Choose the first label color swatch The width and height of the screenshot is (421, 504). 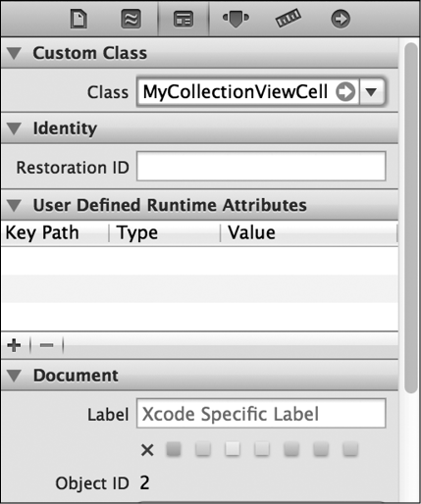pos(174,449)
